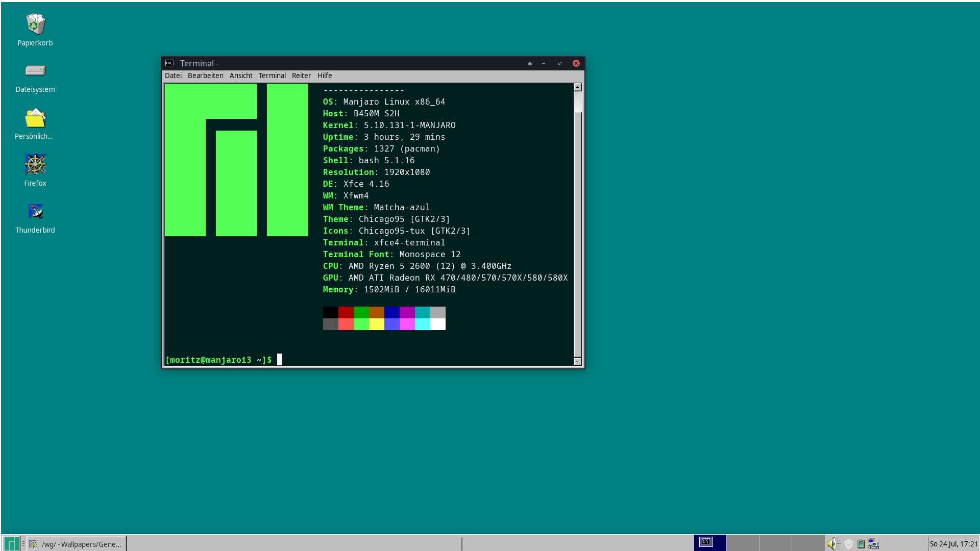Select the first workspace with terminal thumbnail
The image size is (980, 551).
point(710,543)
